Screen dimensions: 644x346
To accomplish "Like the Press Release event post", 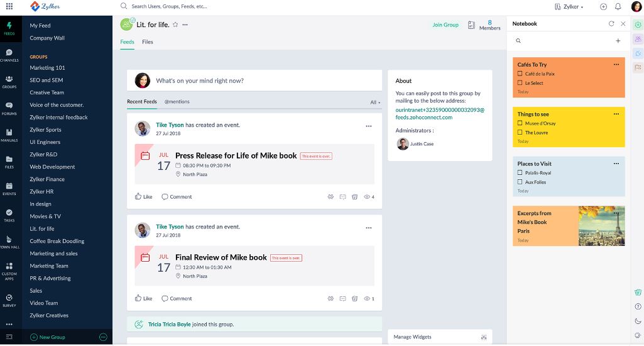I will tap(143, 197).
